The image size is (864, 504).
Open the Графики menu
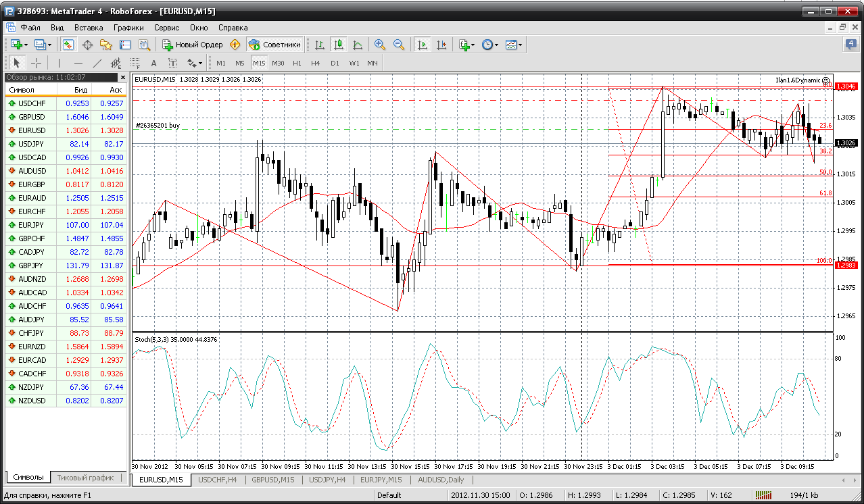(128, 28)
